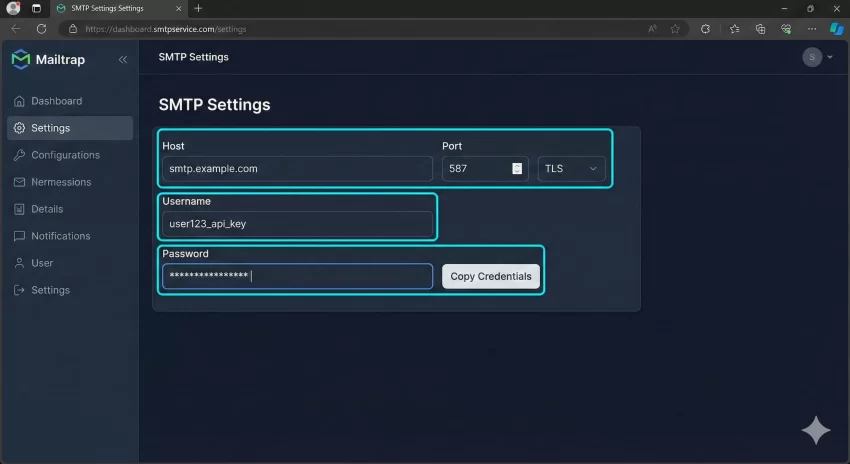
Task: Click the Mailtrap logo icon
Action: pos(21,59)
